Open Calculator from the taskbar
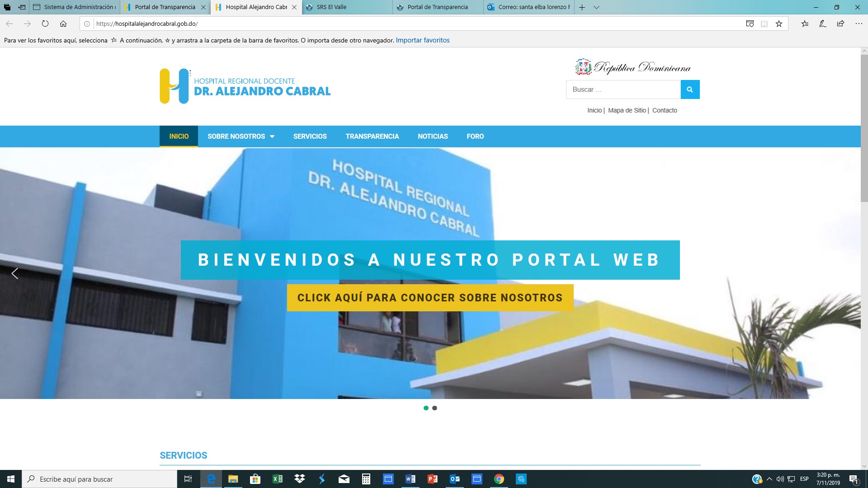This screenshot has height=488, width=868. click(x=366, y=479)
